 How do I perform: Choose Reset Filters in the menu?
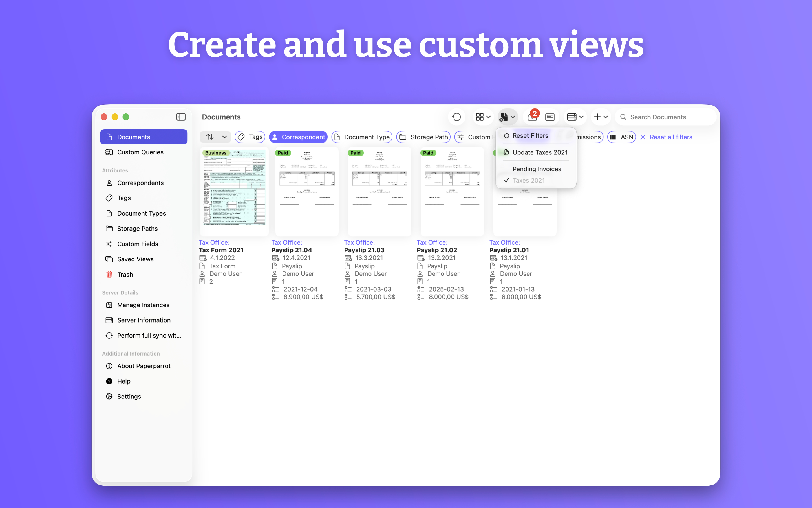536,135
